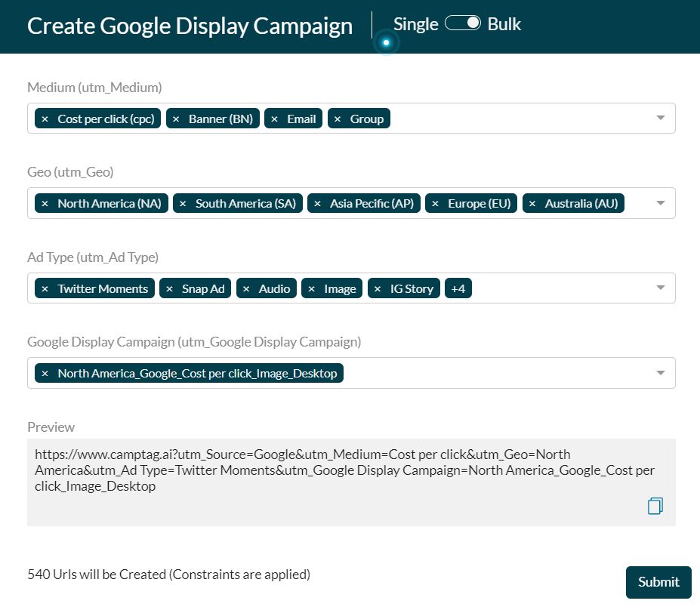Remove the "Email" medium chip
The height and width of the screenshot is (610, 700).
(273, 118)
